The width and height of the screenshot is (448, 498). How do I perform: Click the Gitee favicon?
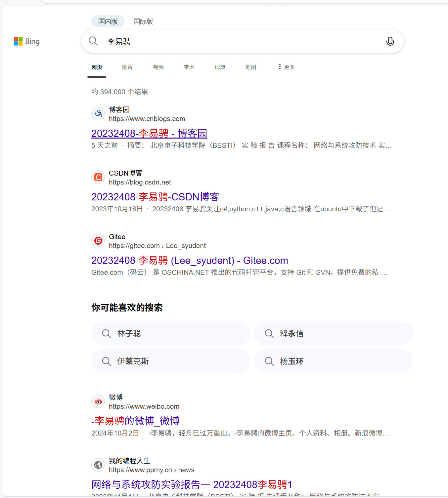tap(98, 240)
